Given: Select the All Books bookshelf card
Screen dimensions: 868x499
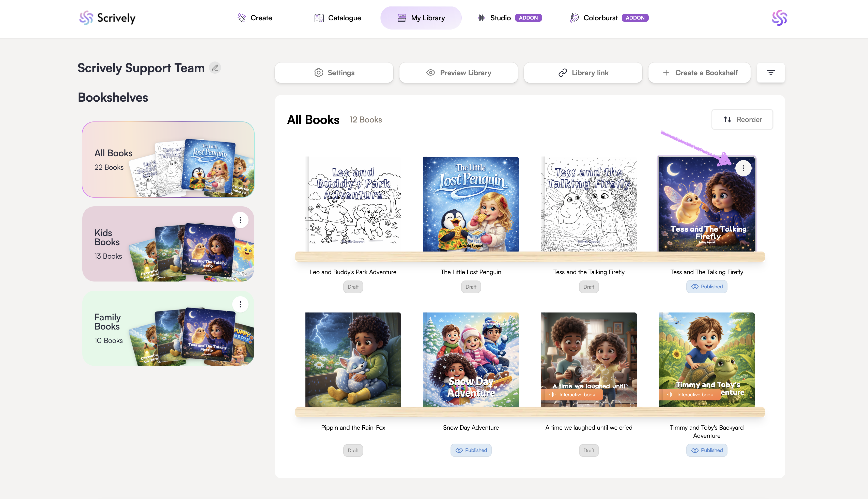Looking at the screenshot, I should coord(168,160).
